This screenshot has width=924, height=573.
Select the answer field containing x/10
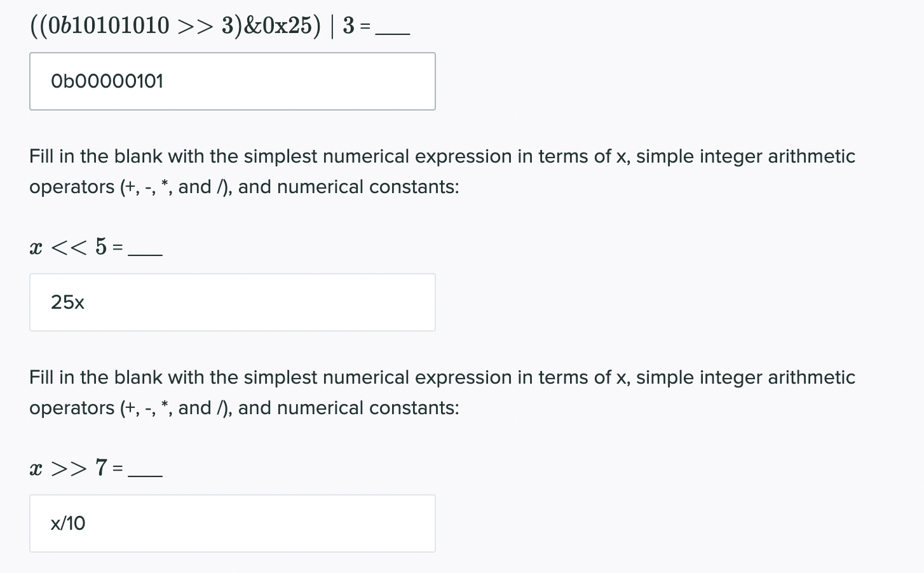(232, 523)
